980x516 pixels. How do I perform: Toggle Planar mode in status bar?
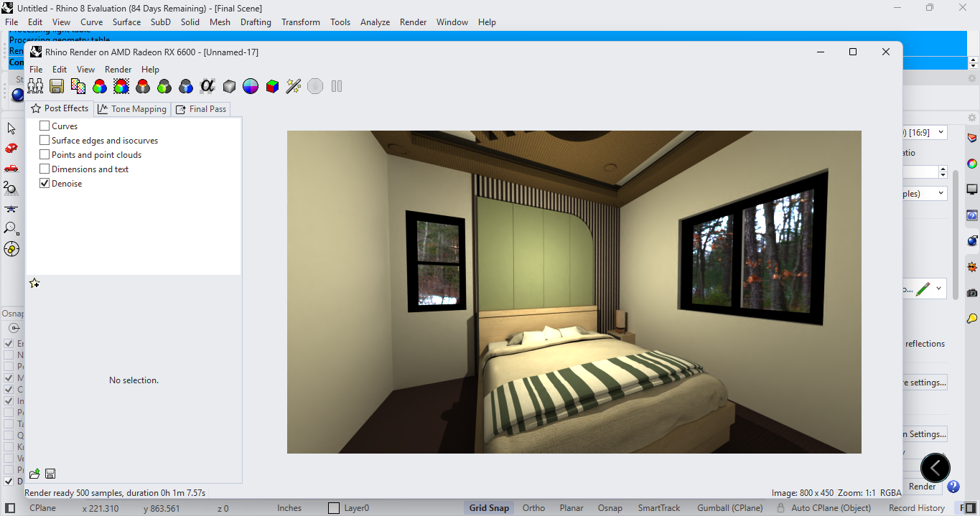571,508
